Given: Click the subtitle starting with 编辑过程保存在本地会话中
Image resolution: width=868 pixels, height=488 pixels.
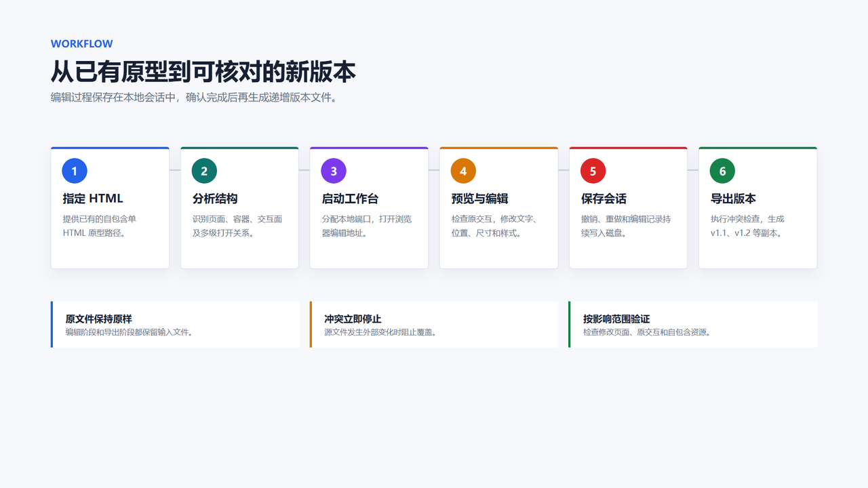Looking at the screenshot, I should point(194,97).
